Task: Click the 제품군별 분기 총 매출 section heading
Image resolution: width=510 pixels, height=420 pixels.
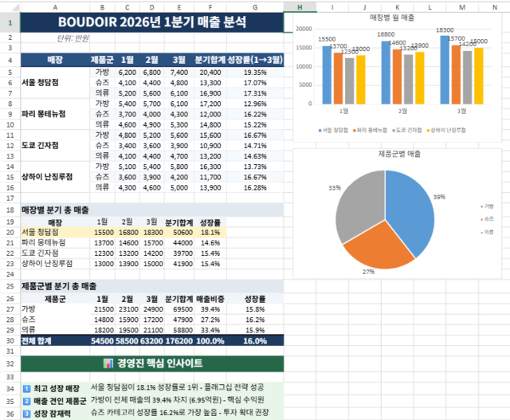Action: tap(152, 286)
